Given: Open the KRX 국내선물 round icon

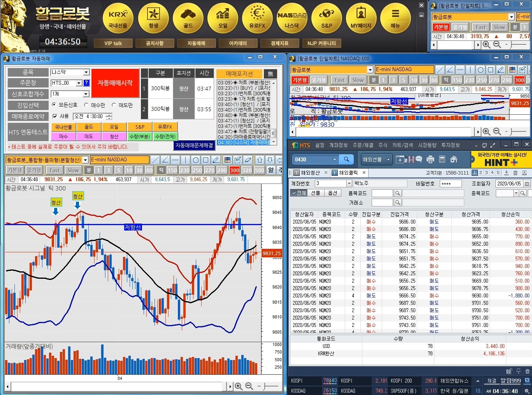Looking at the screenshot, I should [x=118, y=18].
